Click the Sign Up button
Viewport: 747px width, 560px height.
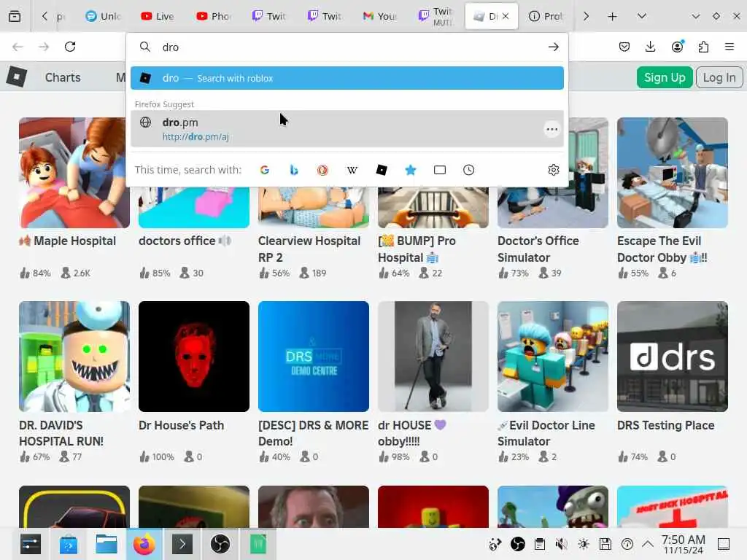pos(665,77)
